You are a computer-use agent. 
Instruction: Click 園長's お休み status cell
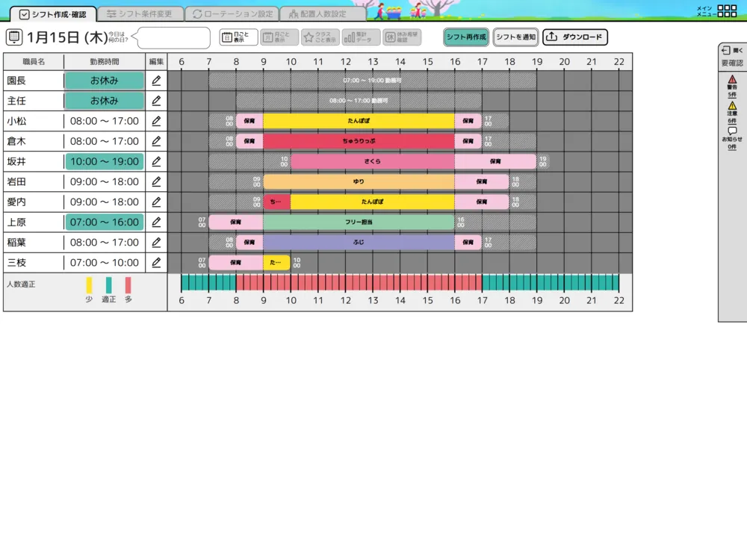coord(105,81)
